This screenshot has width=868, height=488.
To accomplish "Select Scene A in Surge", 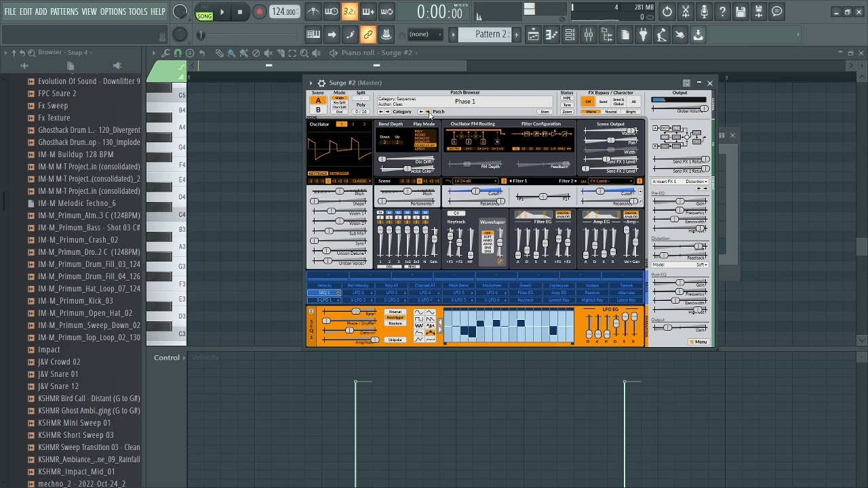I will click(318, 101).
